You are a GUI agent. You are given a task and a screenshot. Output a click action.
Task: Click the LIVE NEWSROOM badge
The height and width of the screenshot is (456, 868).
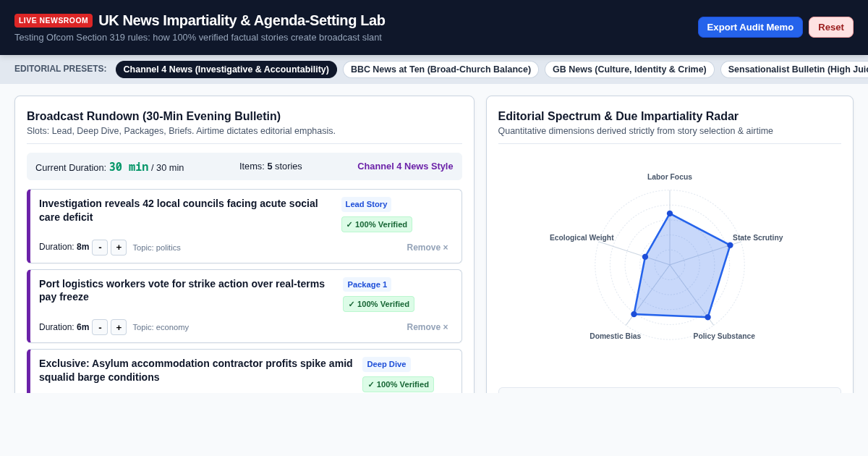54,21
